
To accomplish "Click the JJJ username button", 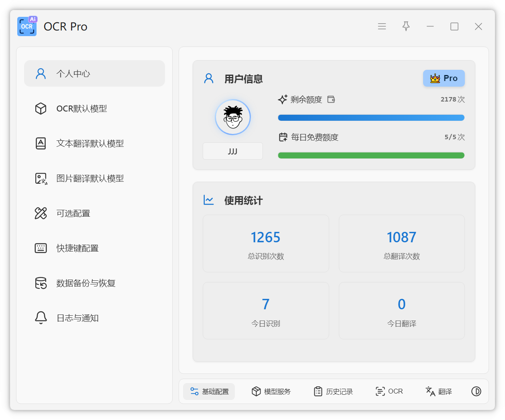I will click(x=232, y=151).
